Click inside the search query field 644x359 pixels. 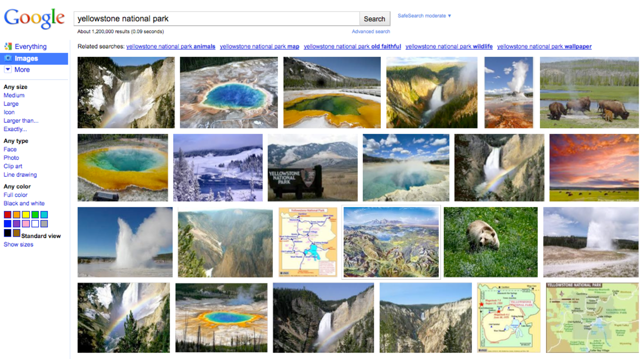(216, 19)
